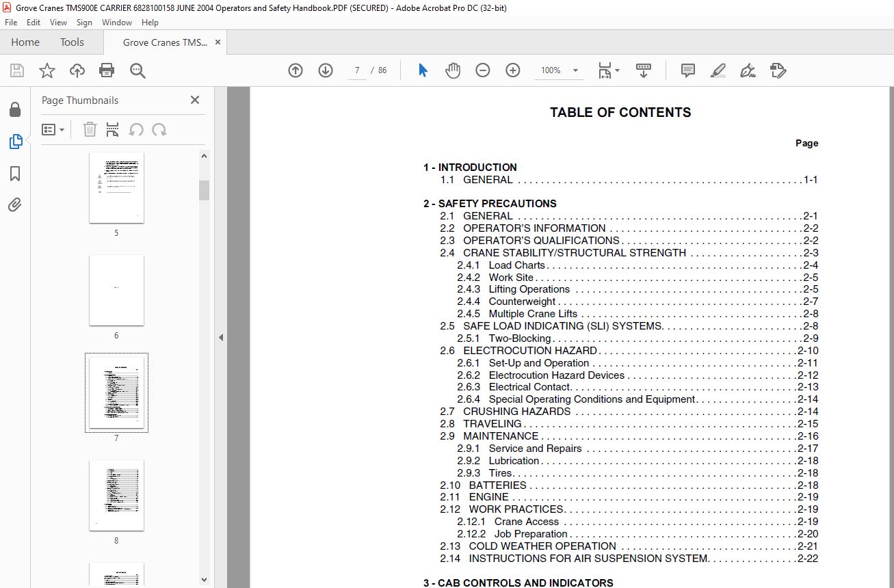The height and width of the screenshot is (588, 894).
Task: Close the Grove Cranes document tab
Action: (218, 42)
